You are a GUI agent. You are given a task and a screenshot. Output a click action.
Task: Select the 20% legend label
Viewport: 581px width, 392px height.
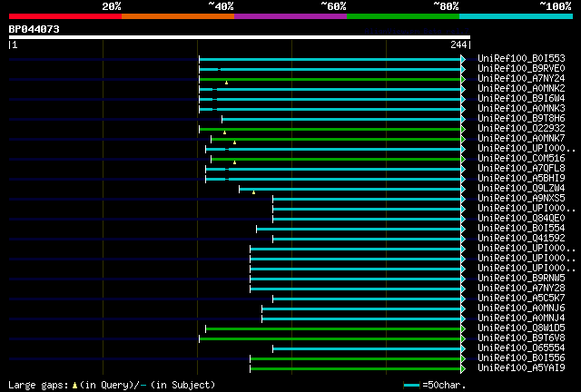(112, 6)
